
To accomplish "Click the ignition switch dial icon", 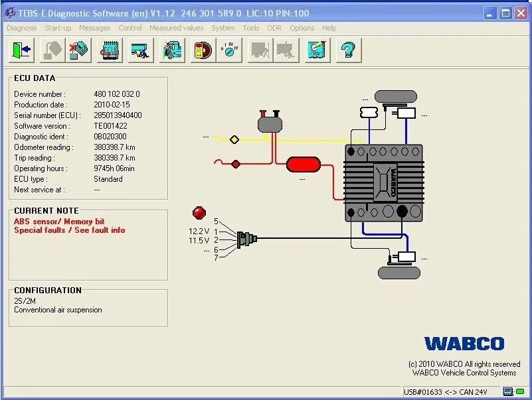I will pos(229,50).
